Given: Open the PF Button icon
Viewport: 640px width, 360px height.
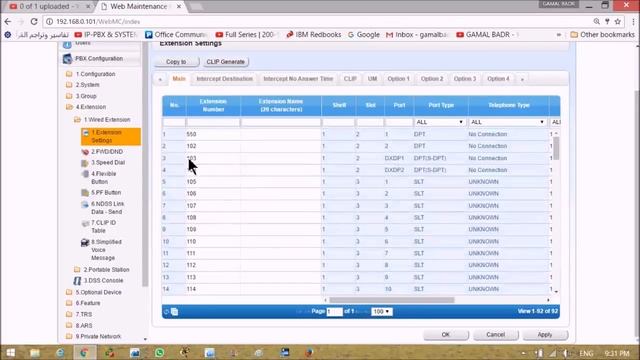Looking at the screenshot, I should (85, 193).
